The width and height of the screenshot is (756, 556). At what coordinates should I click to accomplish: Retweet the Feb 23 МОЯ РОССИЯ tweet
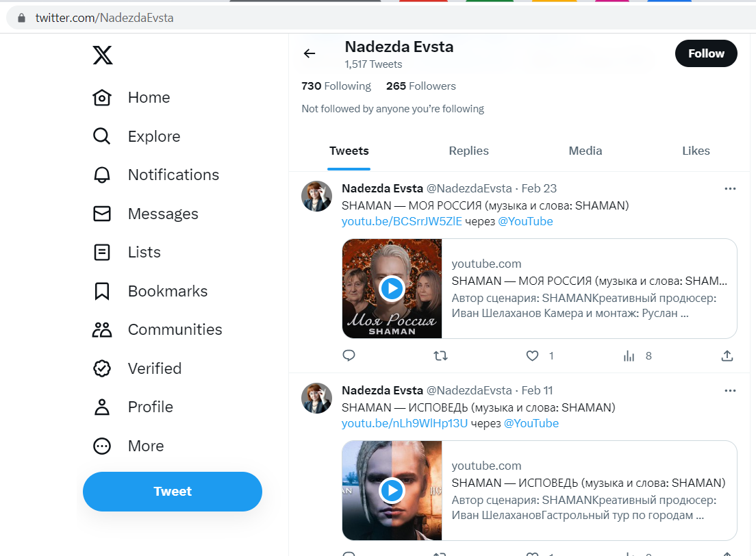click(441, 356)
